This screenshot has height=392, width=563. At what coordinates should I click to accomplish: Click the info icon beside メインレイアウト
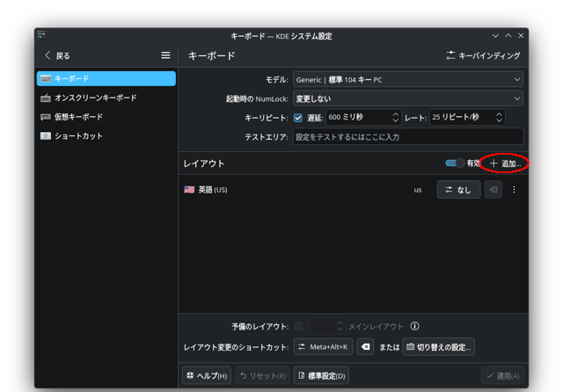point(414,326)
